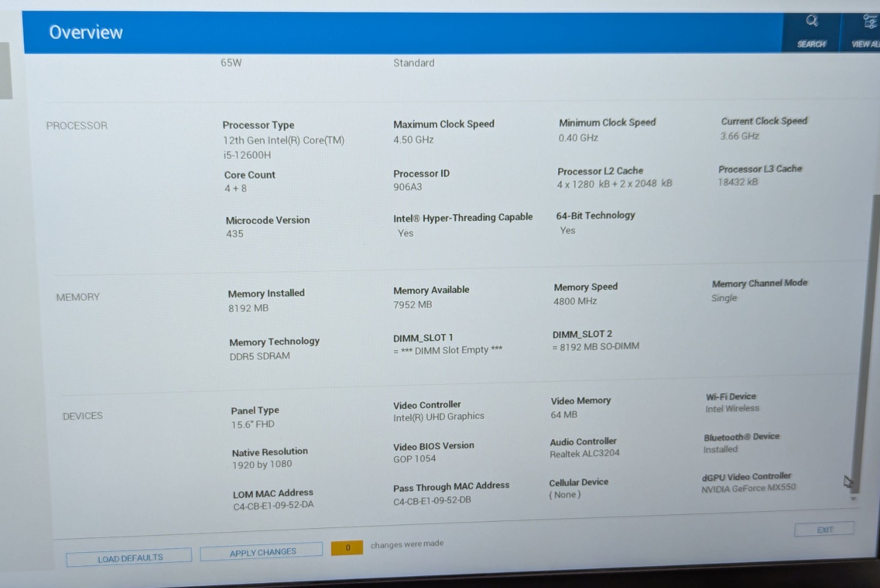Click Memory Installed value 8192 MB
The image size is (880, 588).
[x=249, y=308]
